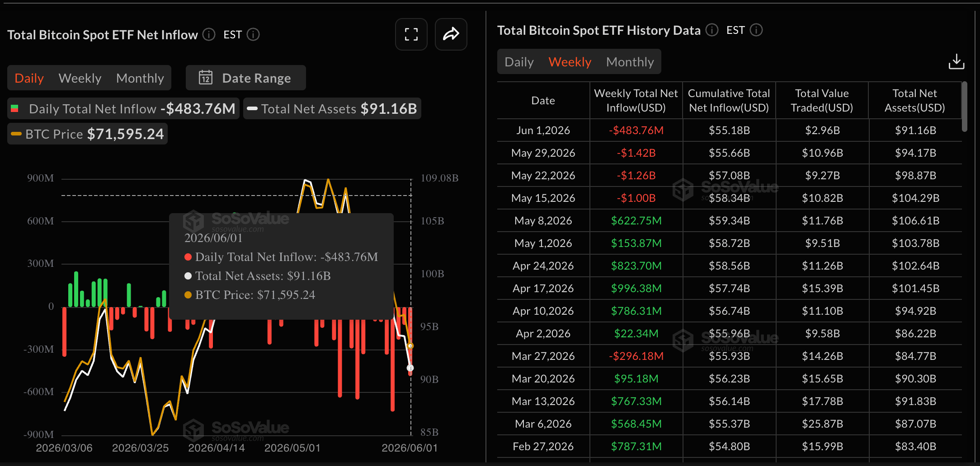Click Weekly Total Net Inflow column header
The width and height of the screenshot is (980, 466).
pos(636,101)
